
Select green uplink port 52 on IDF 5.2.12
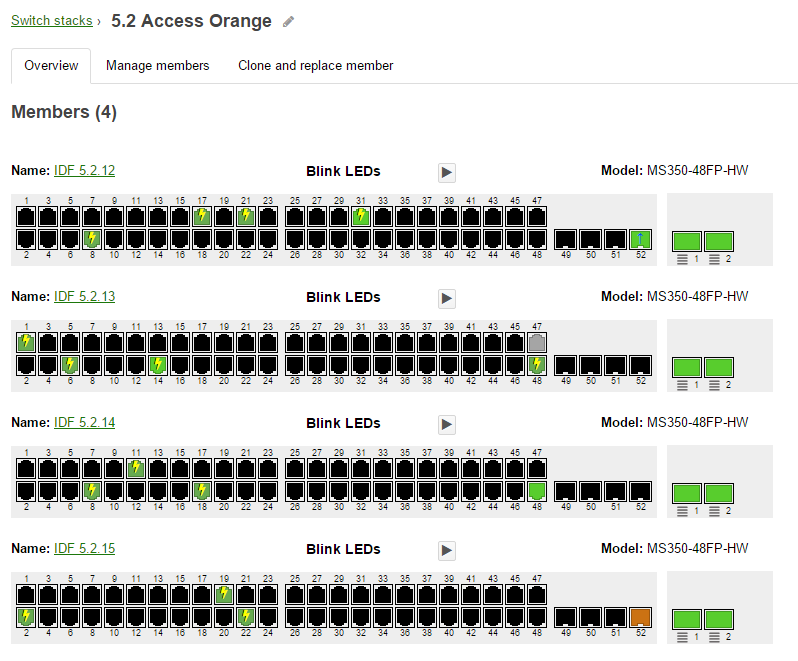point(640,239)
